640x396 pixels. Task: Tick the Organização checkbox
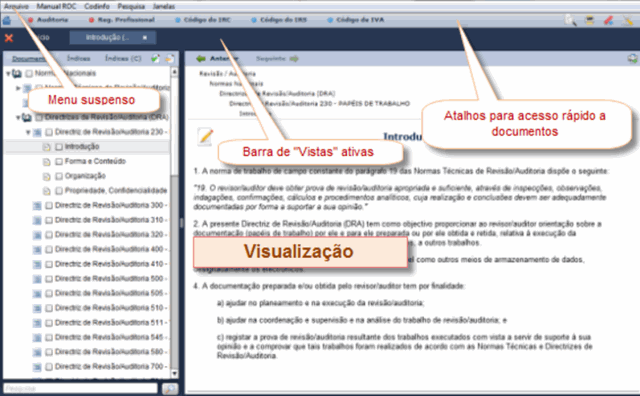coord(59,176)
